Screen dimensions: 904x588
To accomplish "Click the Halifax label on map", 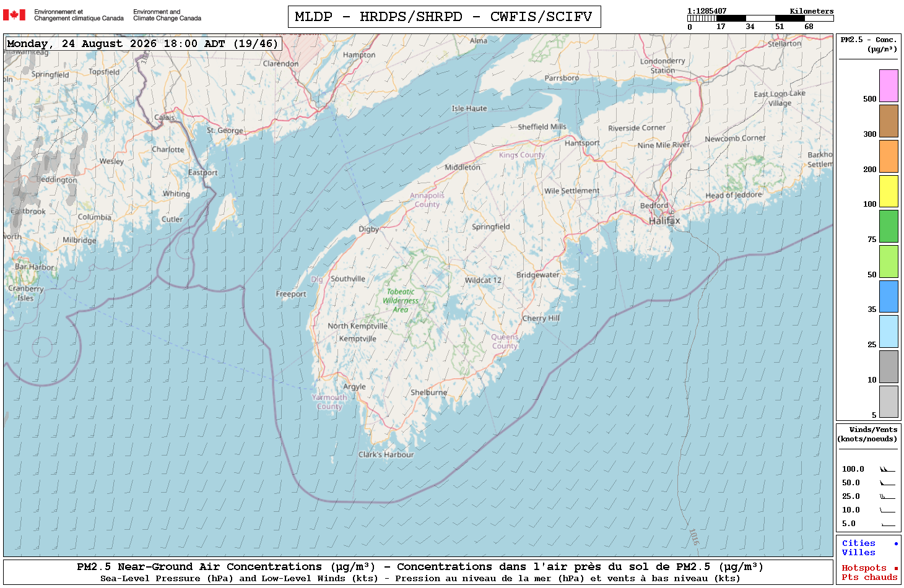I will coord(664,220).
